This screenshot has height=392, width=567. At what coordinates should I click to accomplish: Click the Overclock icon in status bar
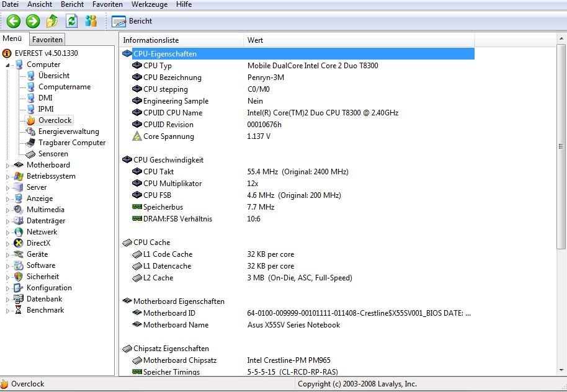[x=4, y=384]
